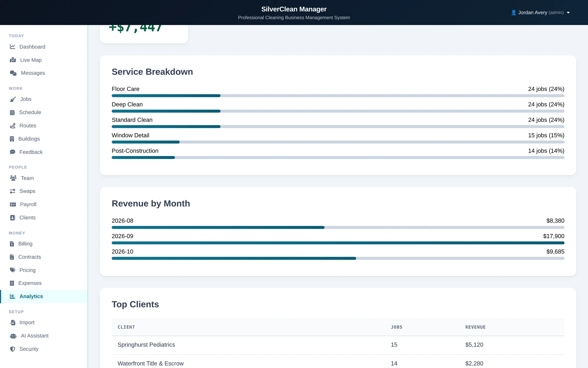Select the Pricing tags icon
The width and height of the screenshot is (588, 368).
(13, 270)
